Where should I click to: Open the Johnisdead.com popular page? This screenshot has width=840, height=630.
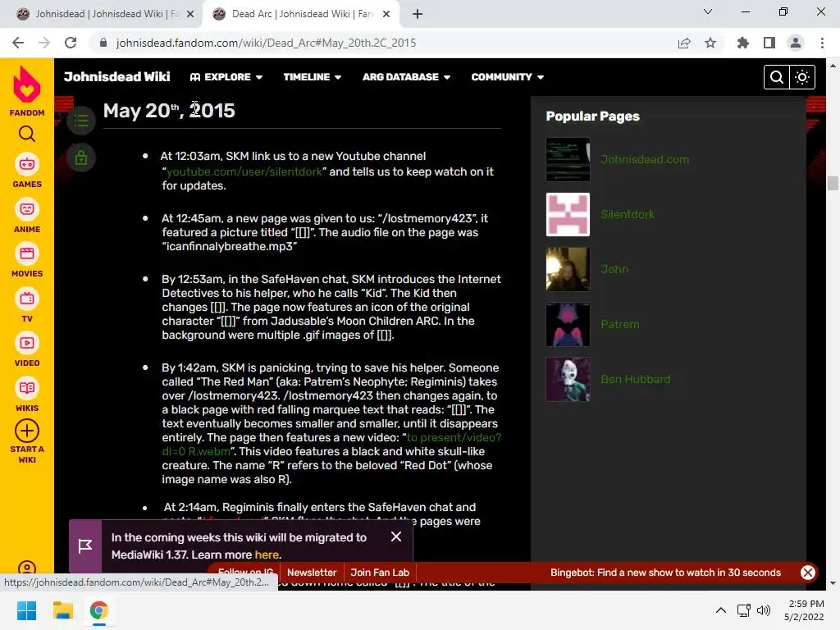(x=645, y=160)
